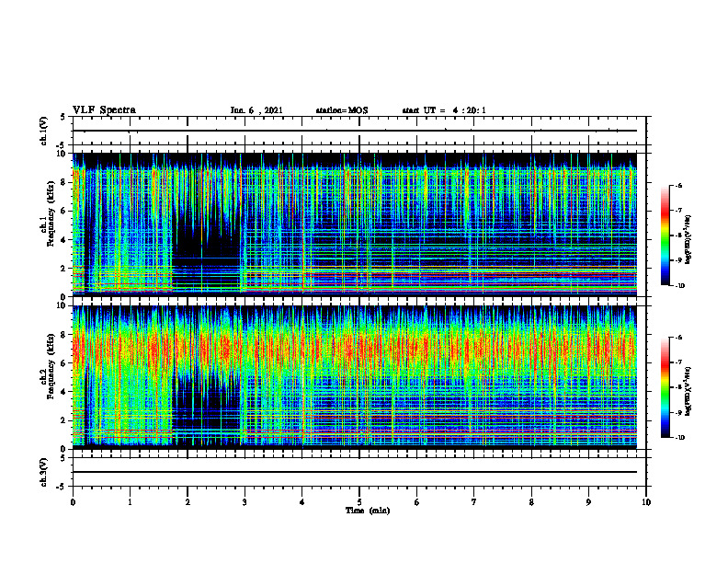
Task: Click the "Time (min)" axis title
Action: tap(368, 511)
